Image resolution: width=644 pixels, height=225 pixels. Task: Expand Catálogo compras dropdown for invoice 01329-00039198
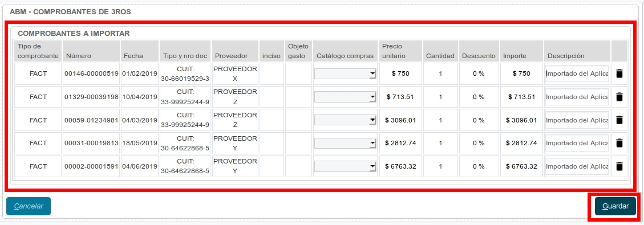345,97
